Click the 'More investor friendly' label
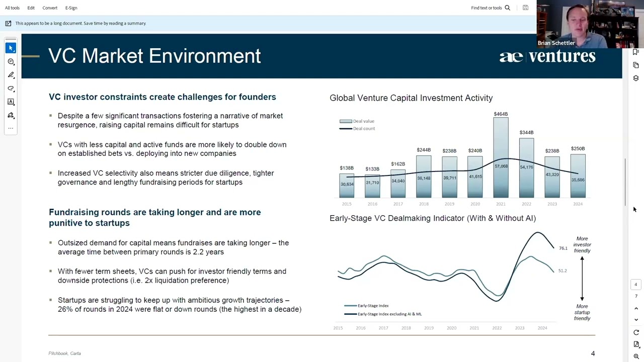 pos(582,245)
